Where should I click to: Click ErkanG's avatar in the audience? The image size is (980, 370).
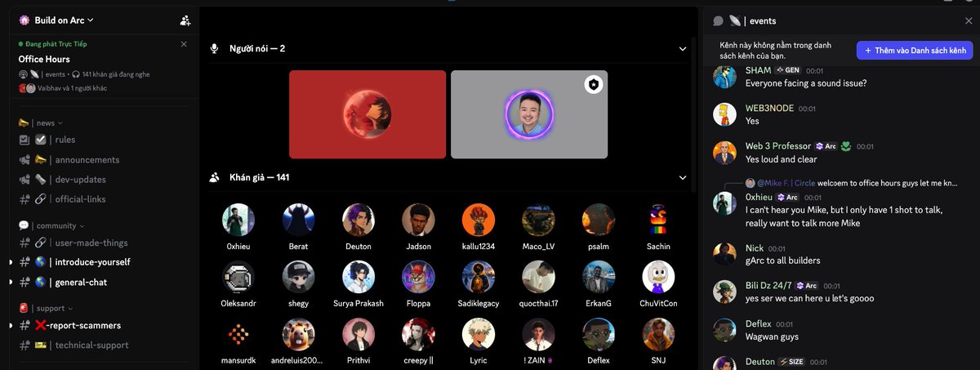(x=599, y=277)
